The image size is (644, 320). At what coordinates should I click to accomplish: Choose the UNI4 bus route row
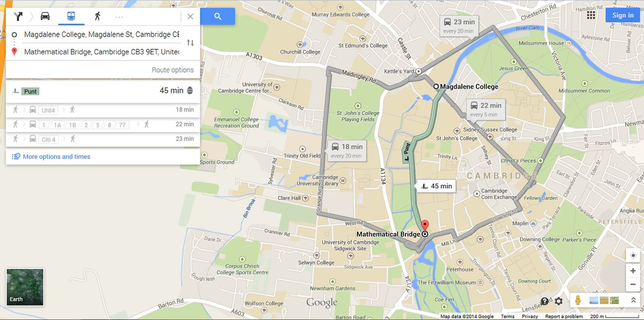point(102,110)
